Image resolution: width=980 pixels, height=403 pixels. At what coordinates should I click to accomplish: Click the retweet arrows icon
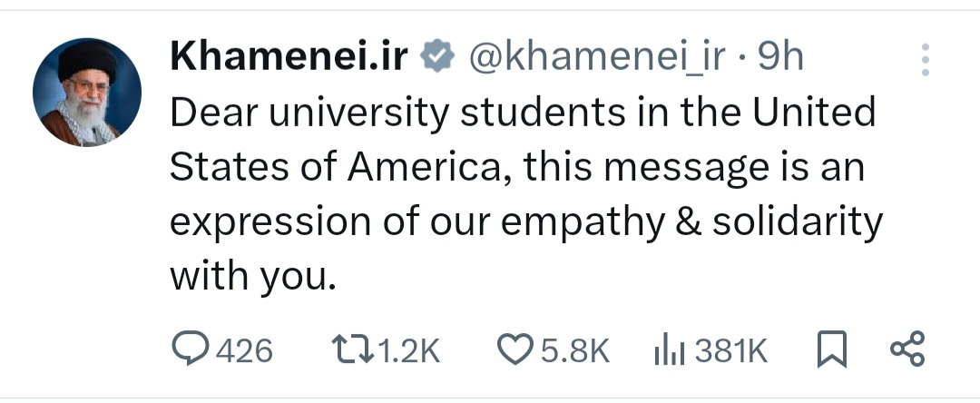pyautogui.click(x=354, y=350)
